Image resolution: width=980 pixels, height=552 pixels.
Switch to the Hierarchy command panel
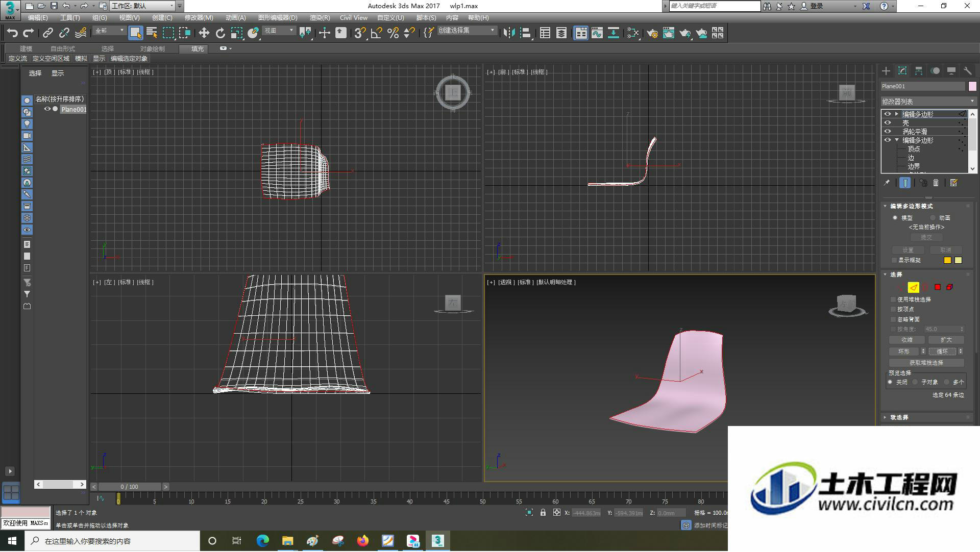click(919, 71)
